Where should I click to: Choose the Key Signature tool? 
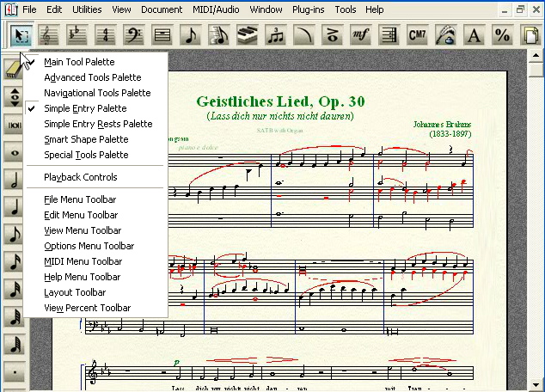tap(77, 35)
